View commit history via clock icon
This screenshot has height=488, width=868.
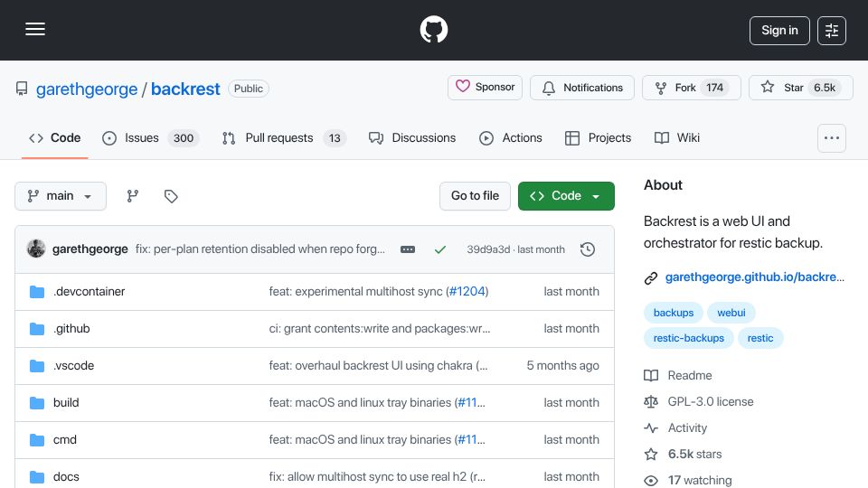pyautogui.click(x=588, y=249)
